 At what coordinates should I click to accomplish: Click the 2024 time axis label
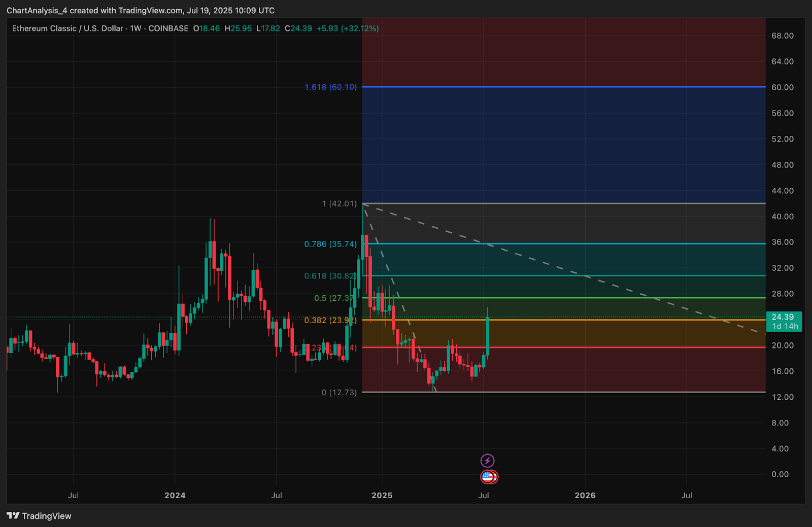175,495
